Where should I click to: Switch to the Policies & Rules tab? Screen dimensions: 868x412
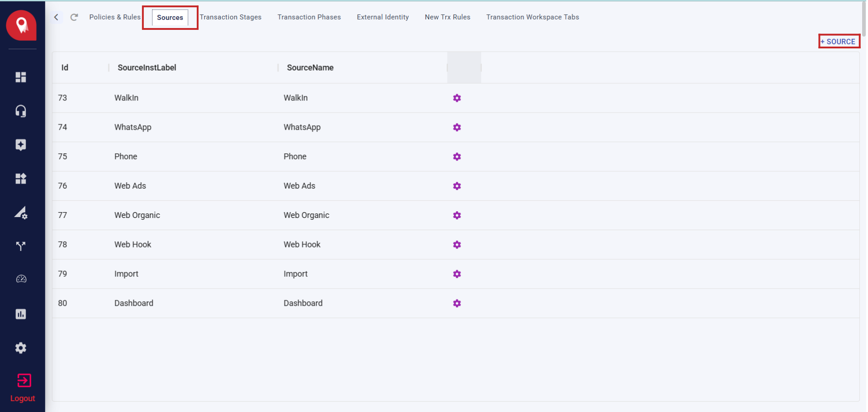[x=115, y=17]
